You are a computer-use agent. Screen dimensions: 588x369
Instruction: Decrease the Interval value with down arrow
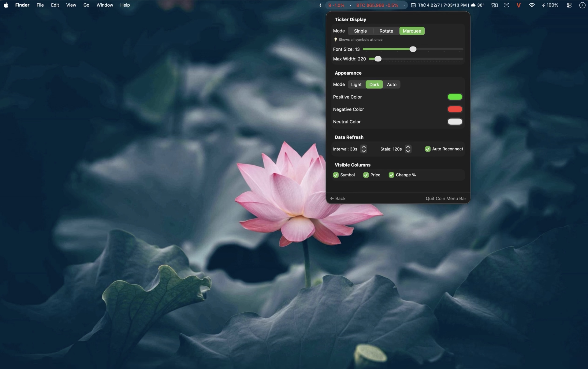pos(364,151)
